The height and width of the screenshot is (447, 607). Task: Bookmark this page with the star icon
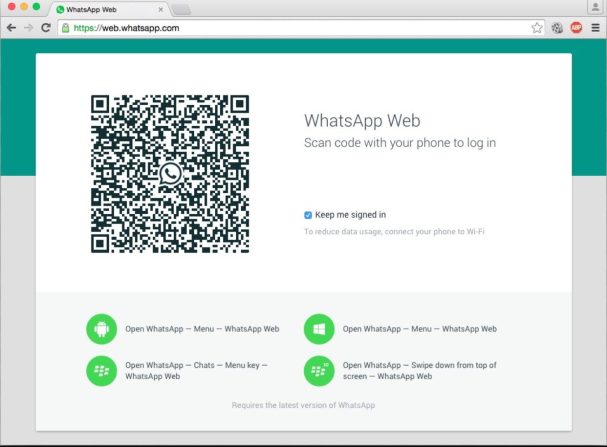tap(537, 28)
